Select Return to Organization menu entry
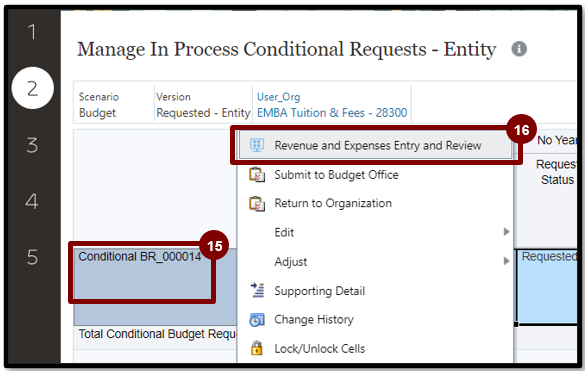 click(x=333, y=203)
